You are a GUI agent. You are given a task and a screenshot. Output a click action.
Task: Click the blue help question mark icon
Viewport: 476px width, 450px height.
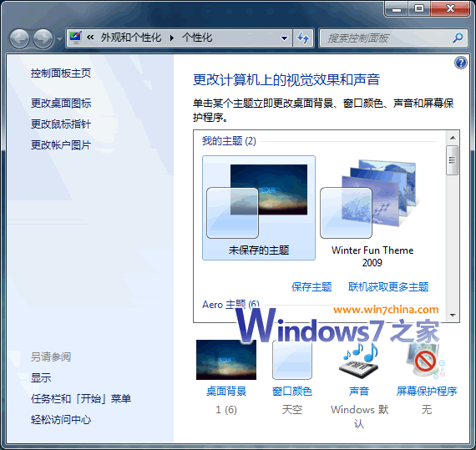point(460,63)
